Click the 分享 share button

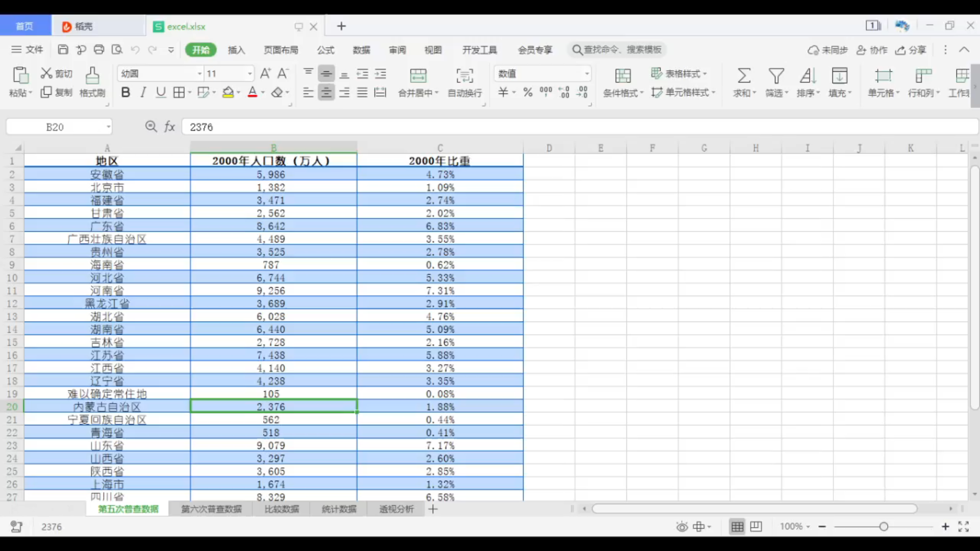(911, 49)
